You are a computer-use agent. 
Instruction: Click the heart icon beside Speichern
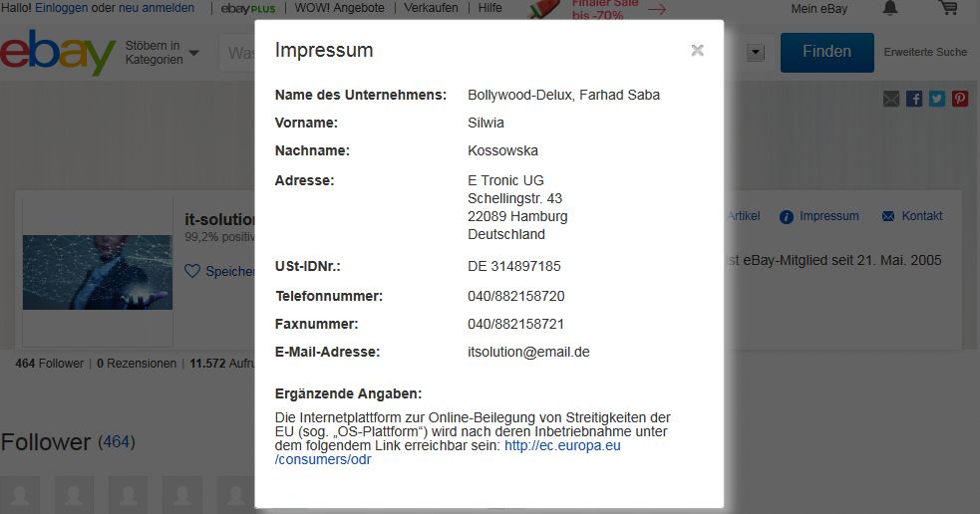192,271
